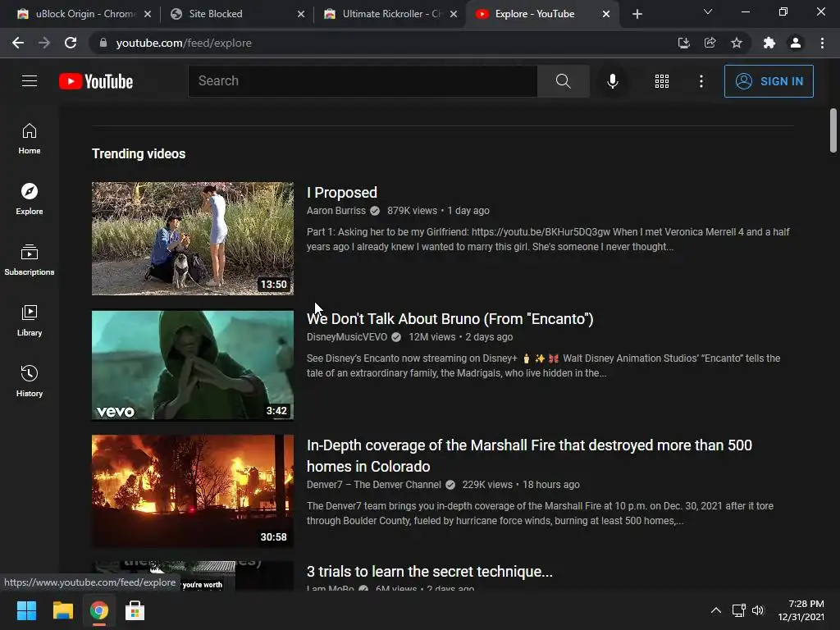Screen dimensions: 840x630
Task: Click the I Proposed description text
Action: [x=548, y=240]
